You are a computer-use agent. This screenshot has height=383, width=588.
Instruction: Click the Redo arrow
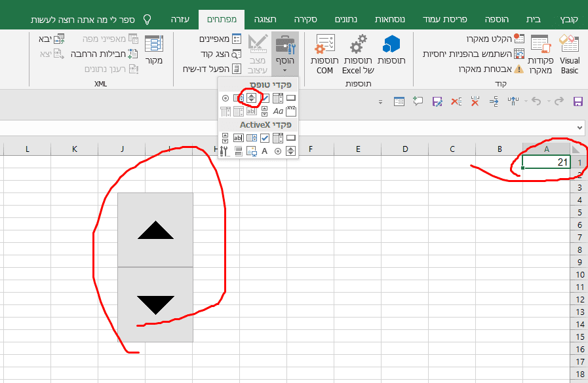[x=559, y=101]
